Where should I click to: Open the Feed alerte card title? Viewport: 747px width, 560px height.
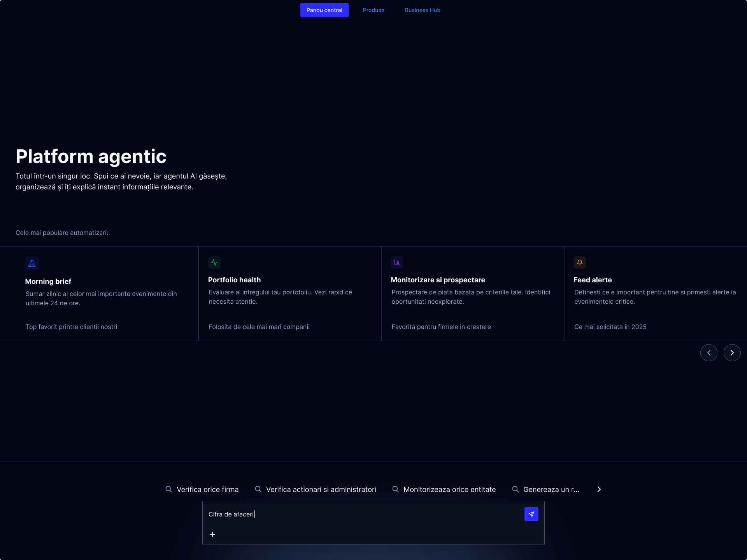coord(593,280)
